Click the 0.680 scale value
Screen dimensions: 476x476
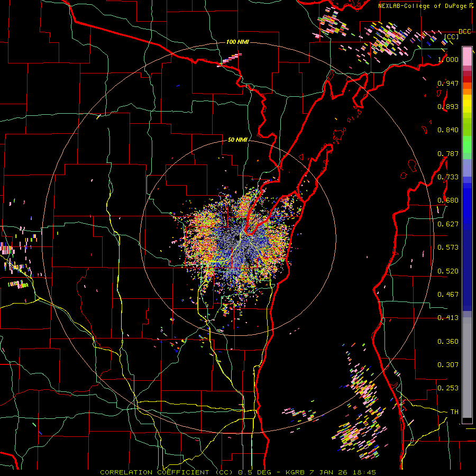(448, 200)
